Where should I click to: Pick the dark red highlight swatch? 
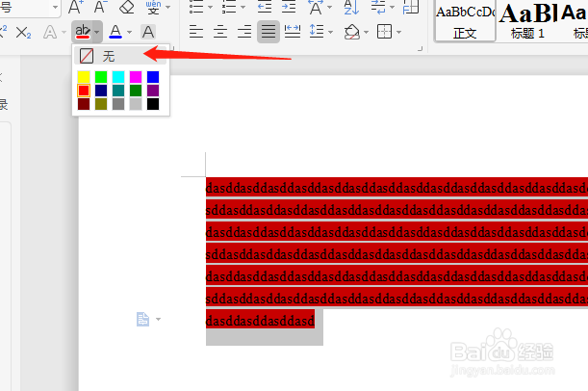(x=84, y=104)
